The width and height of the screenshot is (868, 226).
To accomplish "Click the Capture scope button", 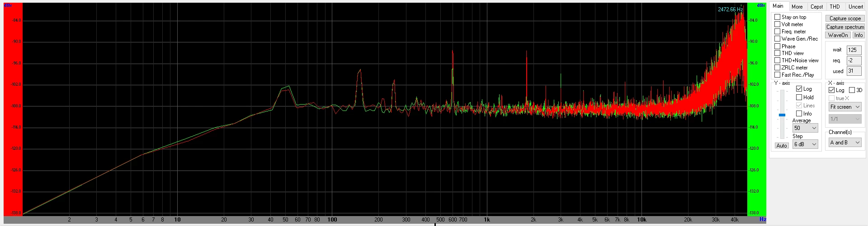I will [845, 18].
